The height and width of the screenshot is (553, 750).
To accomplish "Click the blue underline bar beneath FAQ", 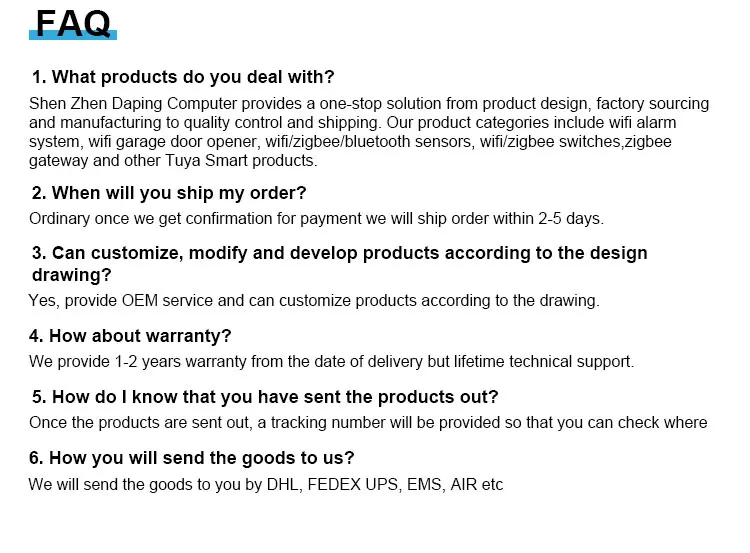I will point(72,36).
